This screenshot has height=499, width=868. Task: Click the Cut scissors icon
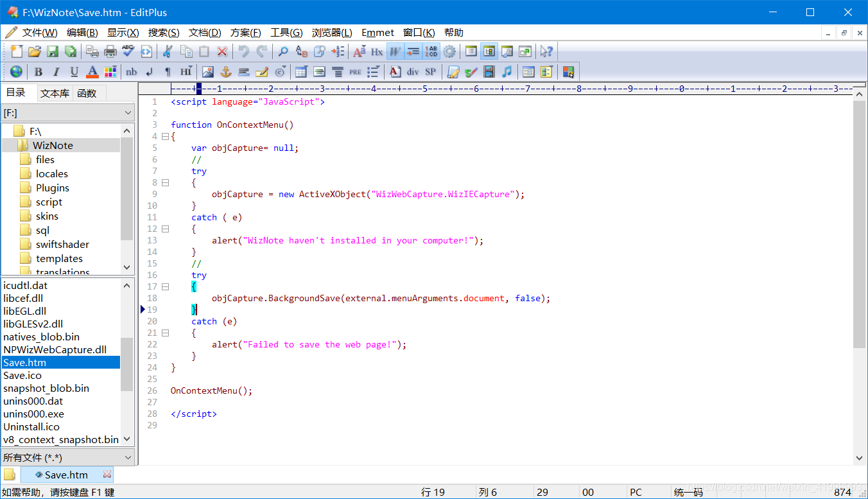168,52
